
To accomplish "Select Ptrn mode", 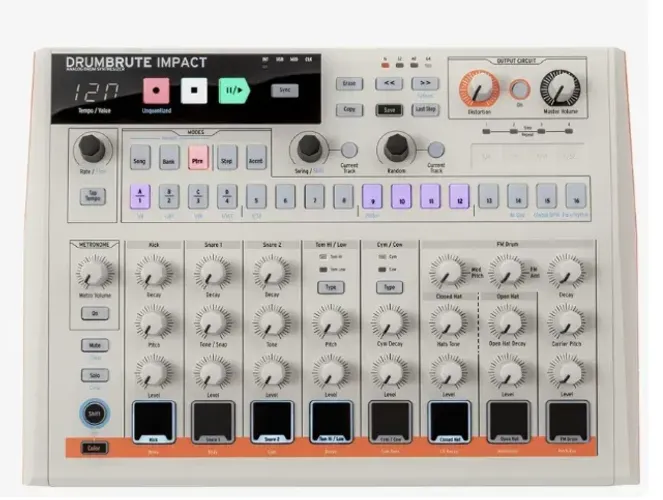I will (x=198, y=158).
